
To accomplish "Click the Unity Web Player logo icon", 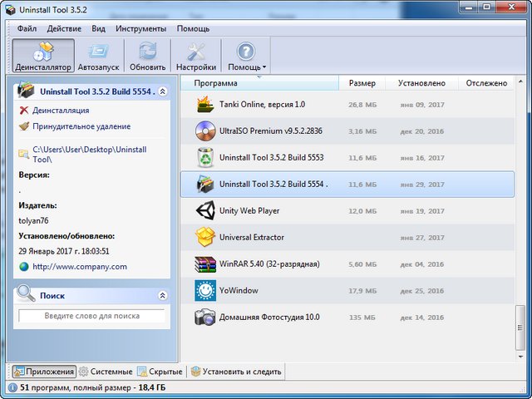I will 205,210.
